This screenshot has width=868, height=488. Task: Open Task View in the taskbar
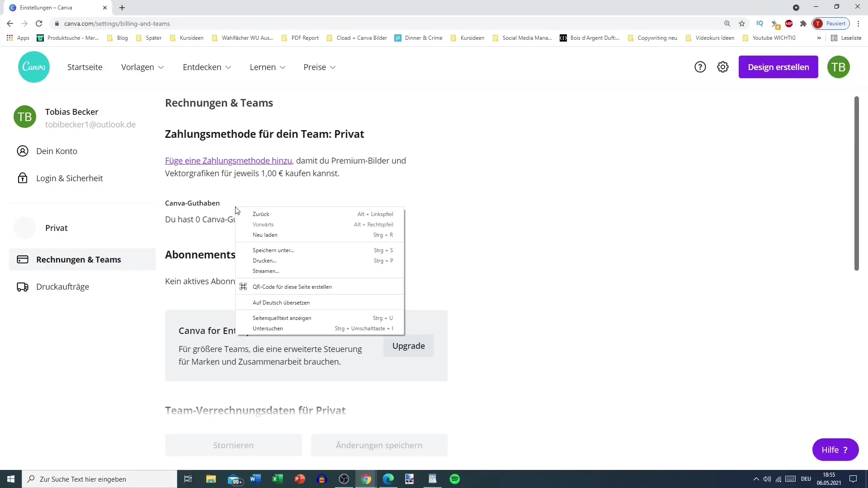pyautogui.click(x=188, y=479)
